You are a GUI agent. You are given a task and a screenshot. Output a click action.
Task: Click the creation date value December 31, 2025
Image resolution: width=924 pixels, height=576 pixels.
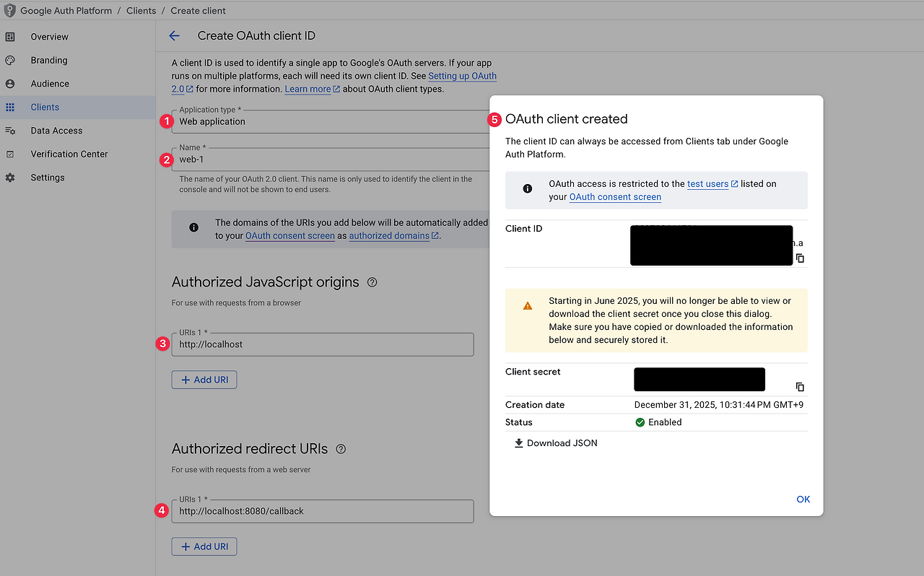719,405
